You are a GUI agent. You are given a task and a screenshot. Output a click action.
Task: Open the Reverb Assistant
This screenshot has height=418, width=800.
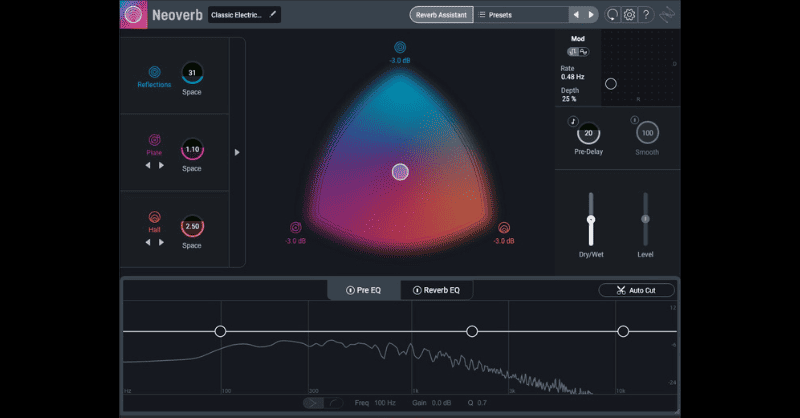tap(441, 15)
